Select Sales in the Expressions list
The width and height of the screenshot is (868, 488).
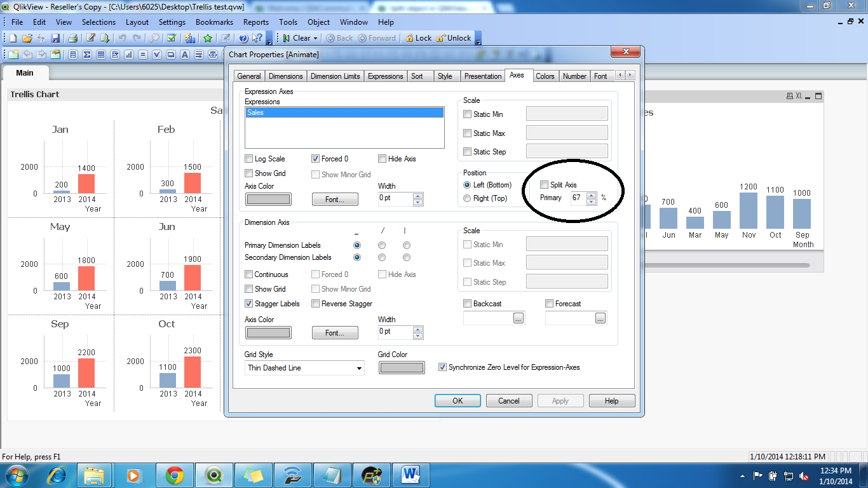point(344,112)
